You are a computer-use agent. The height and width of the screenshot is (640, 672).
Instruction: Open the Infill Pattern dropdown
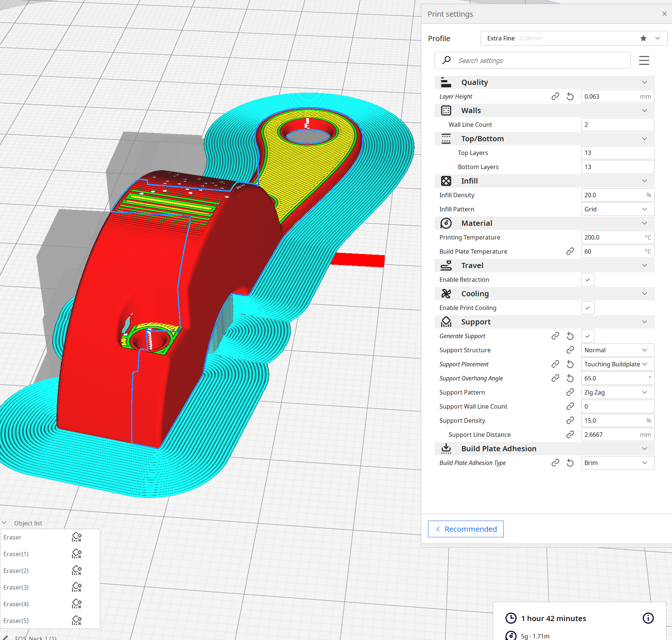617,209
